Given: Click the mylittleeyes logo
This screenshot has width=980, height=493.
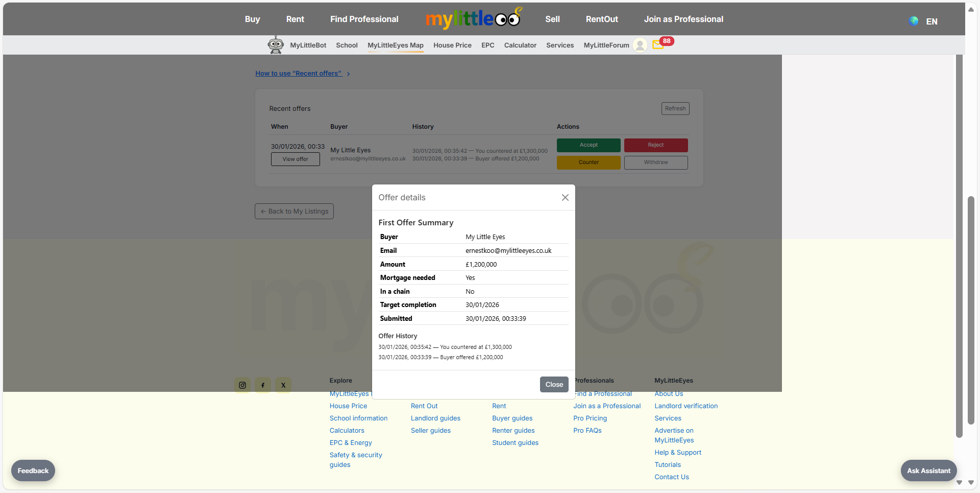Looking at the screenshot, I should 473,19.
